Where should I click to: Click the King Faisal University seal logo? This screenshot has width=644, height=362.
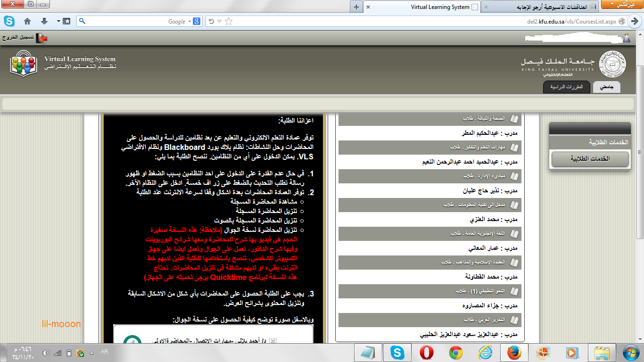click(613, 65)
